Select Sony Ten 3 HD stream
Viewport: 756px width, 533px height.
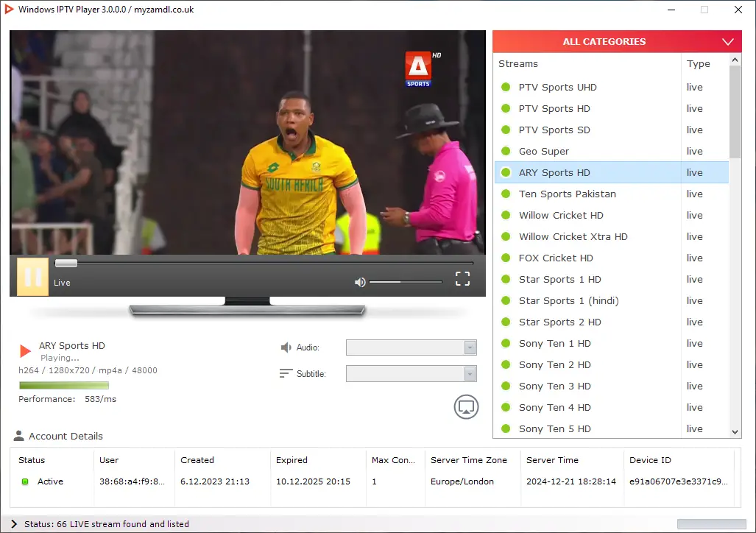(x=612, y=386)
